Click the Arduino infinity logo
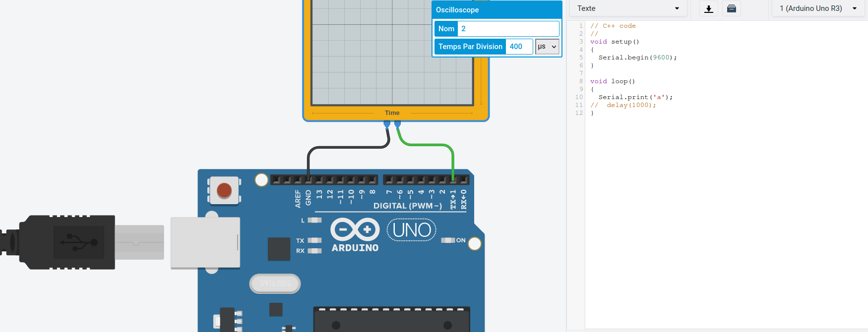This screenshot has width=868, height=332. 355,230
